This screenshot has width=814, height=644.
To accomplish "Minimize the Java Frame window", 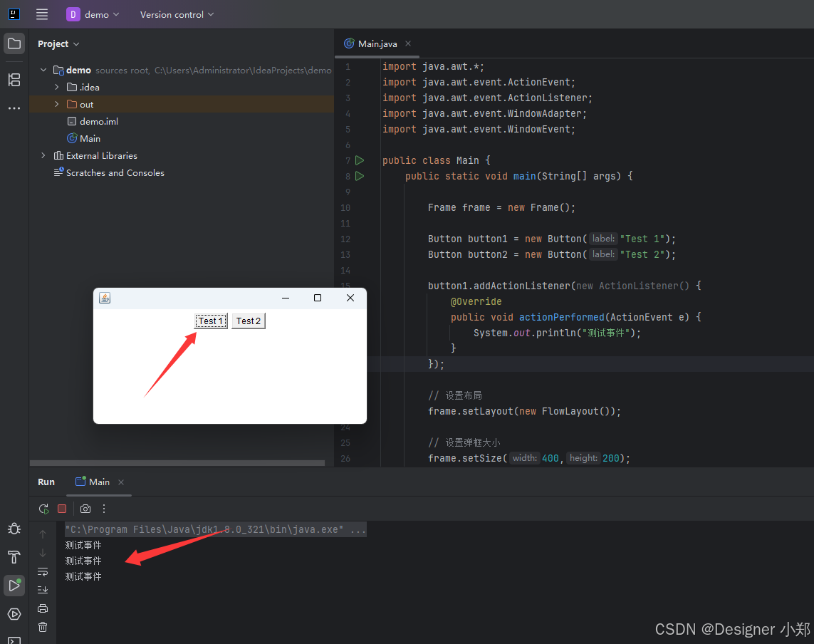I will click(x=285, y=298).
